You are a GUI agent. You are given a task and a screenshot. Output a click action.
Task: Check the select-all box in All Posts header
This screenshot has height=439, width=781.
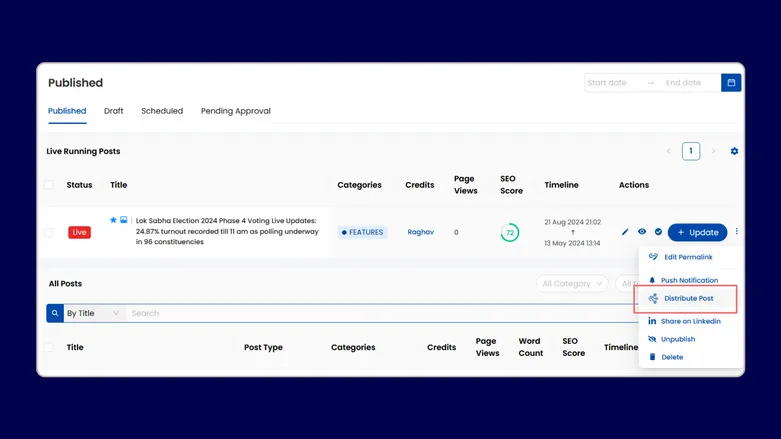pos(49,347)
